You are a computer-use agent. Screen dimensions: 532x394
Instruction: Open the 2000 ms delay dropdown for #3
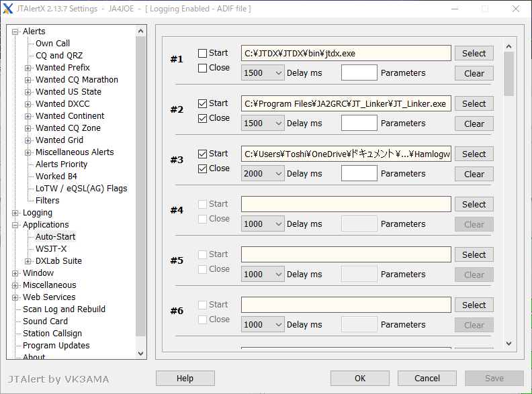coord(263,174)
